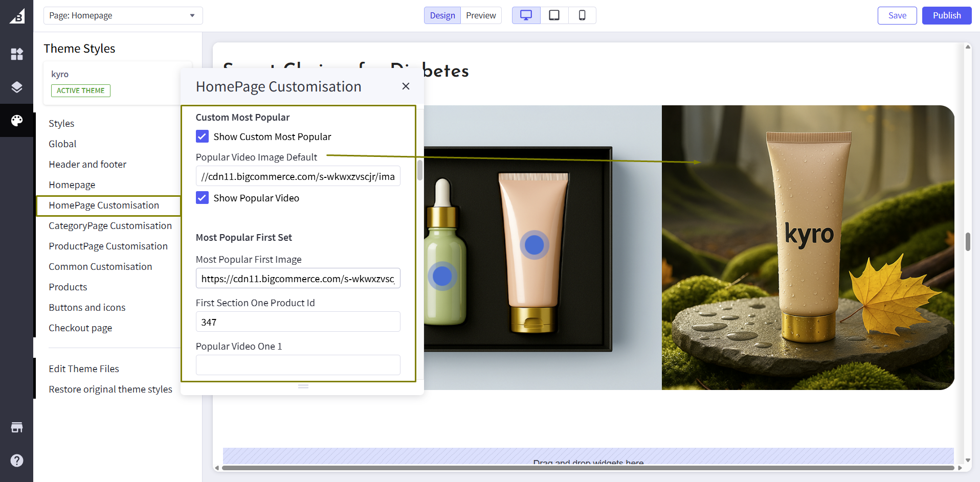
Task: Switch to the Preview tab
Action: (481, 15)
